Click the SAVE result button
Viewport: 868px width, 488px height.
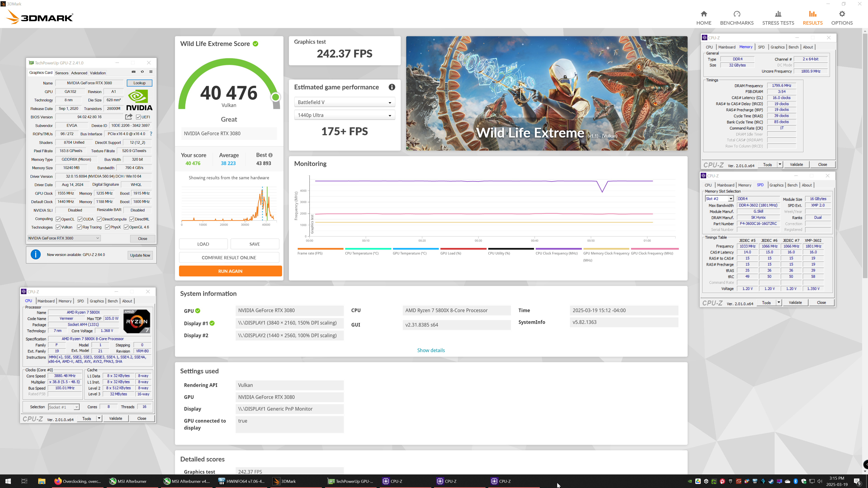255,244
